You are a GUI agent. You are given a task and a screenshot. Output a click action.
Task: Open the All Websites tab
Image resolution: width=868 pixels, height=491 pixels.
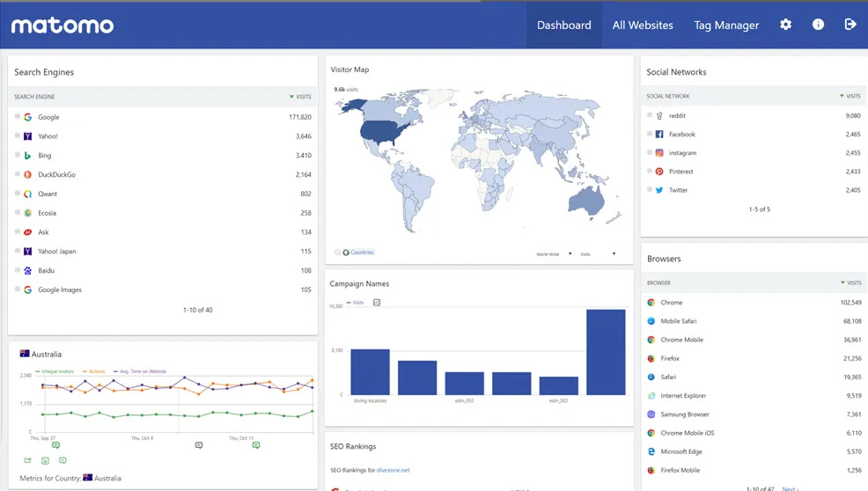click(x=643, y=25)
